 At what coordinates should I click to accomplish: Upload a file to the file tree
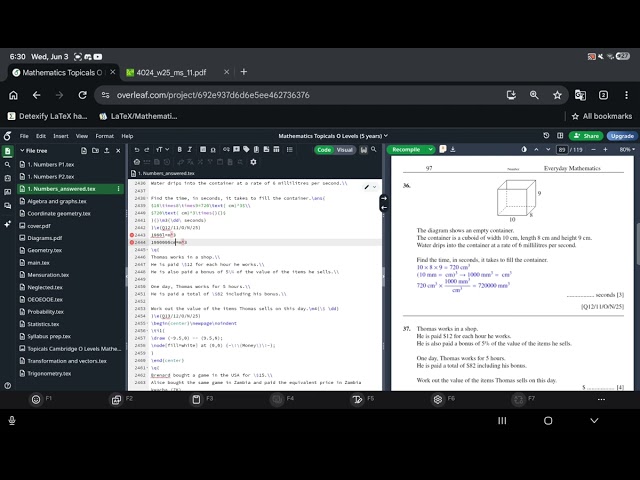107,151
